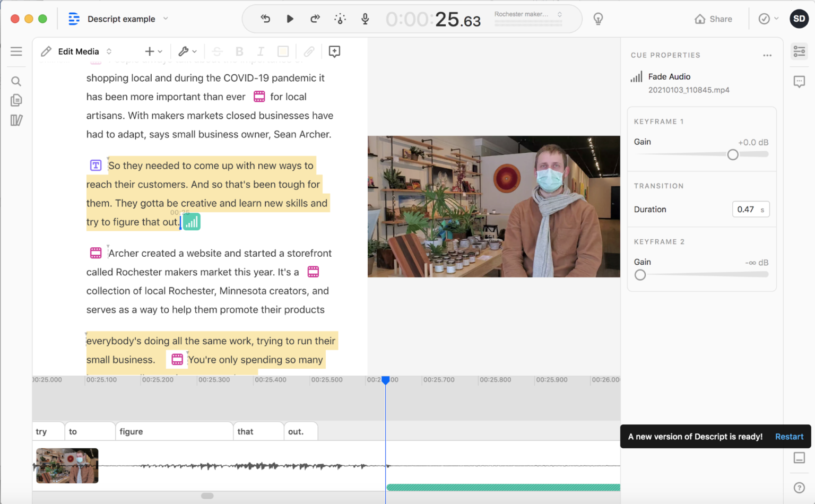Open the compositions pages icon in sidebar
The height and width of the screenshot is (504, 815).
point(16,100)
